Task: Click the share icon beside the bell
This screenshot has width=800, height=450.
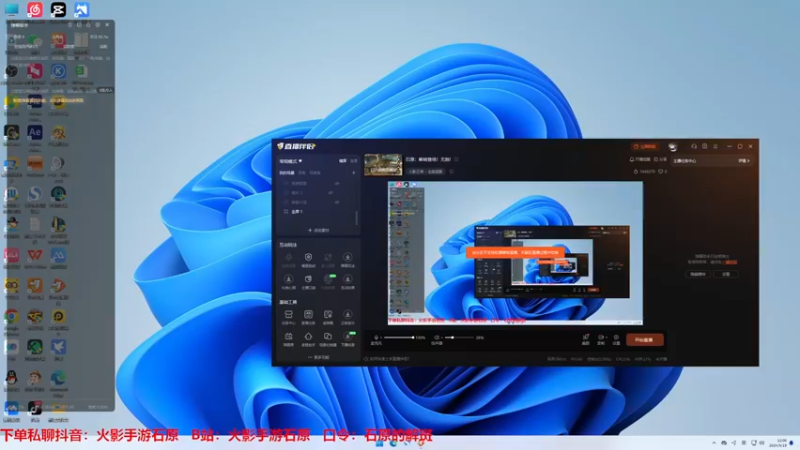Action: pos(660,160)
